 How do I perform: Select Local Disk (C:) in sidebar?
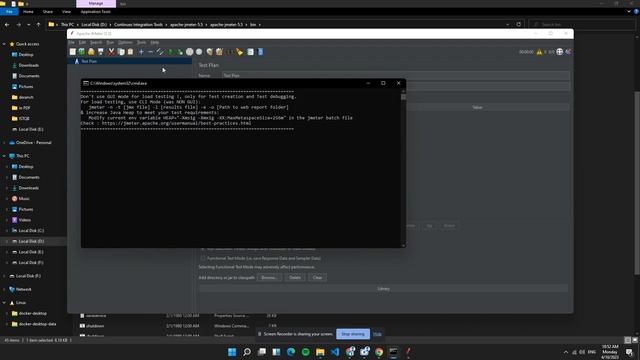31,231
